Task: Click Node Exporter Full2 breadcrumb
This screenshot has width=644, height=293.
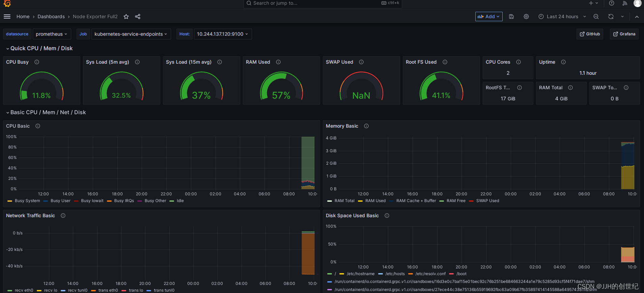Action: point(95,17)
